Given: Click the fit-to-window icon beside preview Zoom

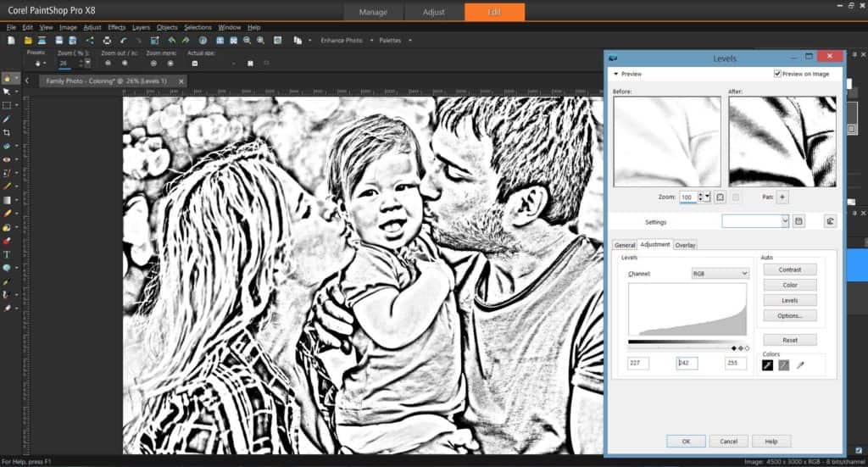Looking at the screenshot, I should [720, 197].
